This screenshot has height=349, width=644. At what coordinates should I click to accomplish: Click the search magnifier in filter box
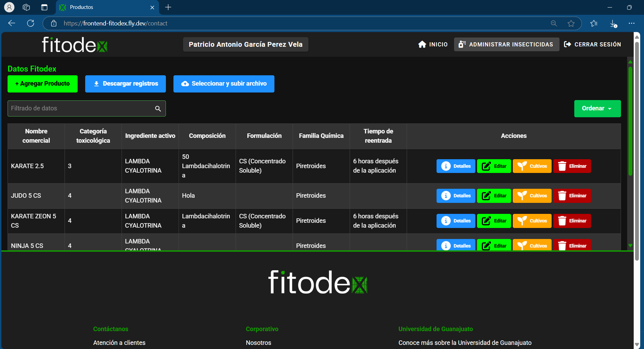point(158,109)
